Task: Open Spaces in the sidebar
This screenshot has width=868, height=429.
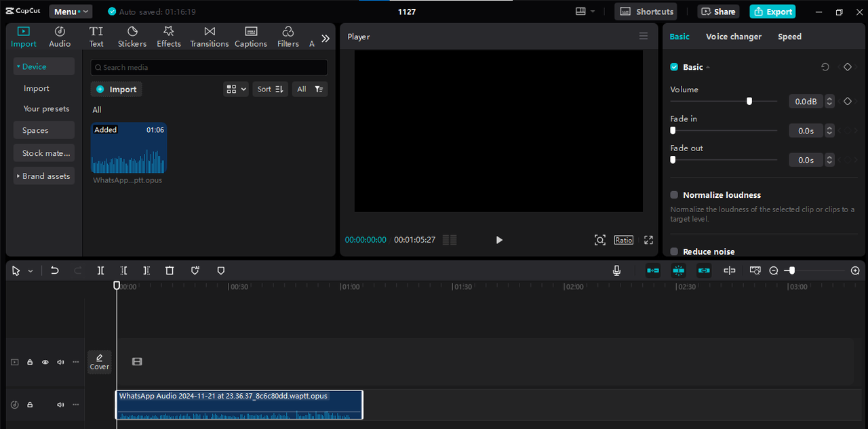Action: pyautogui.click(x=44, y=130)
